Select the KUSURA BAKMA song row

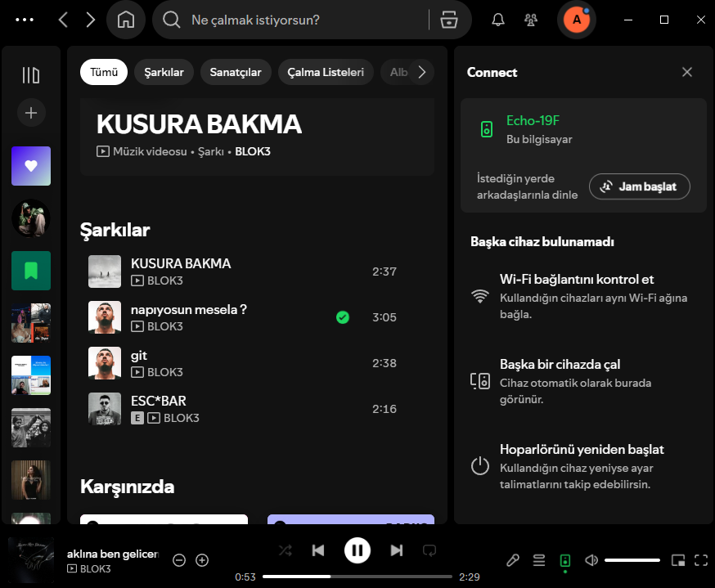tap(257, 272)
